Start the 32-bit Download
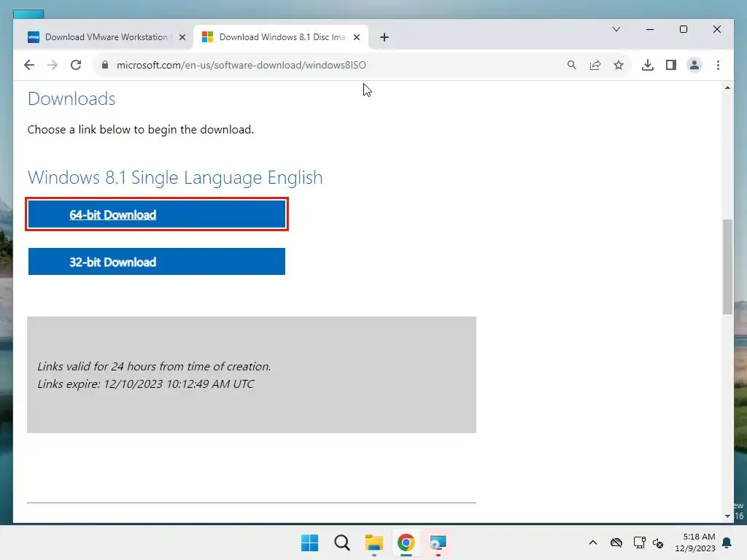 click(157, 262)
